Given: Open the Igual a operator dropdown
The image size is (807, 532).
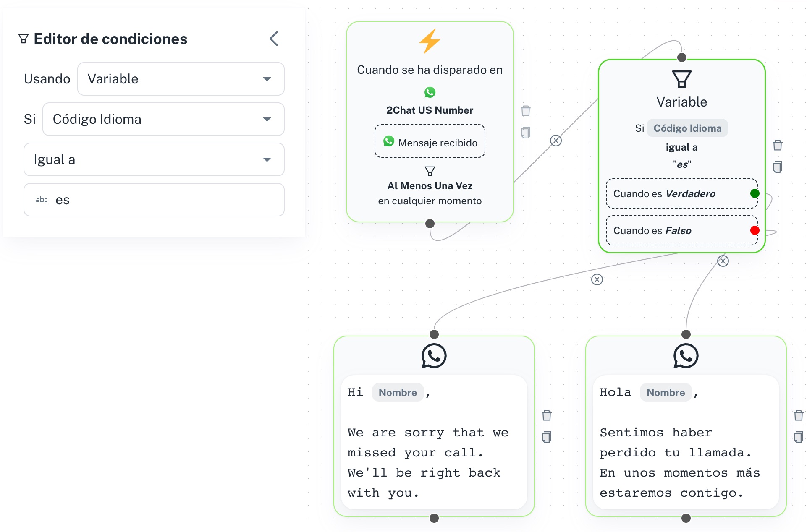Looking at the screenshot, I should tap(154, 159).
